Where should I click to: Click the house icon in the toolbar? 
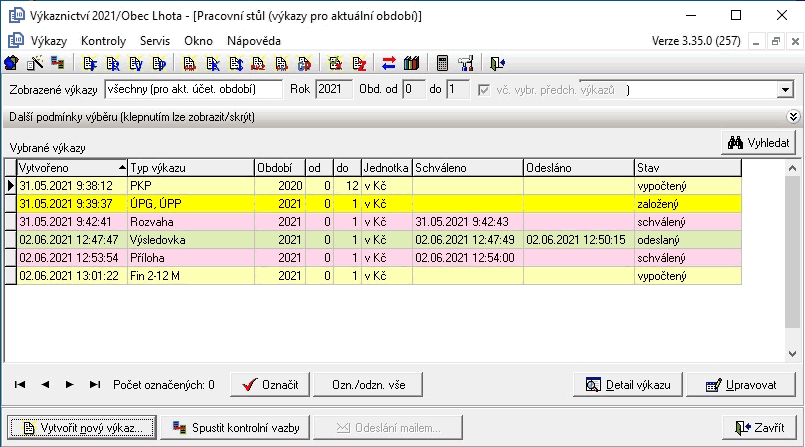click(13, 64)
